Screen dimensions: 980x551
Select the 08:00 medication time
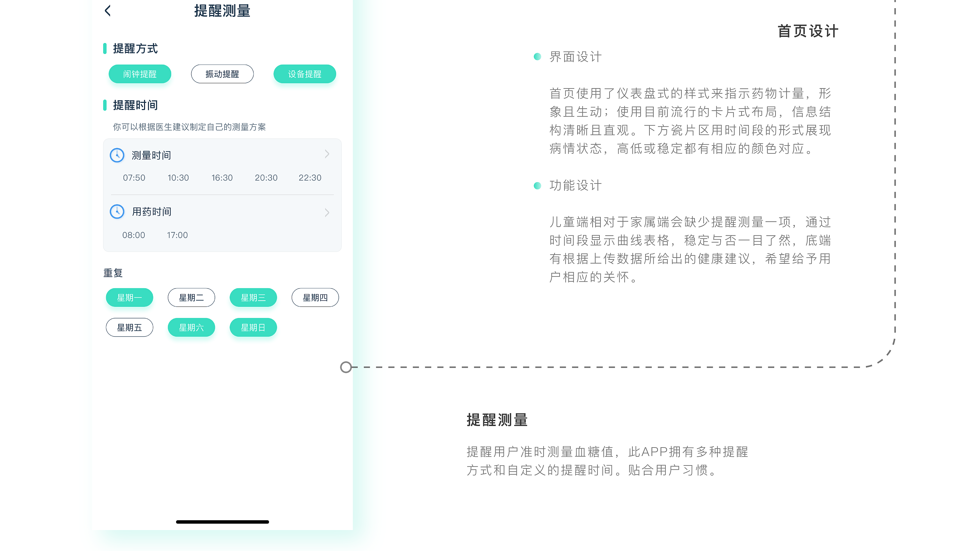[x=134, y=235]
